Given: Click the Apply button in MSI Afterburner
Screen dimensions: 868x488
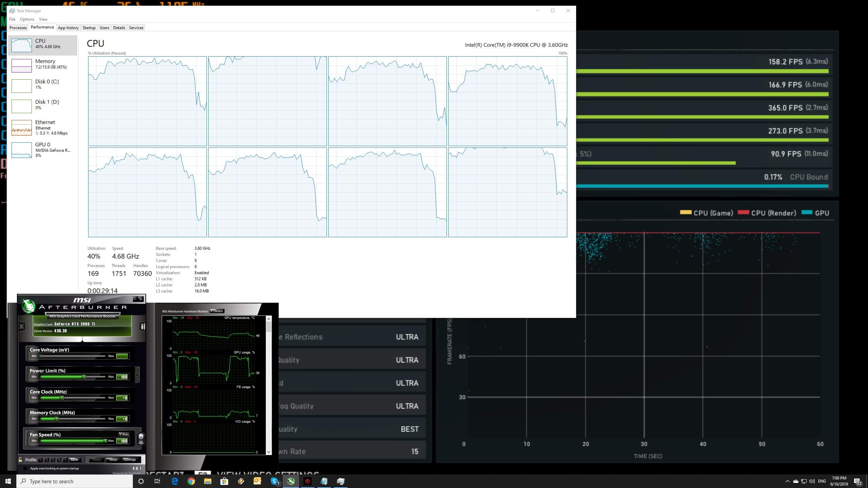Looking at the screenshot, I should tap(95, 460).
